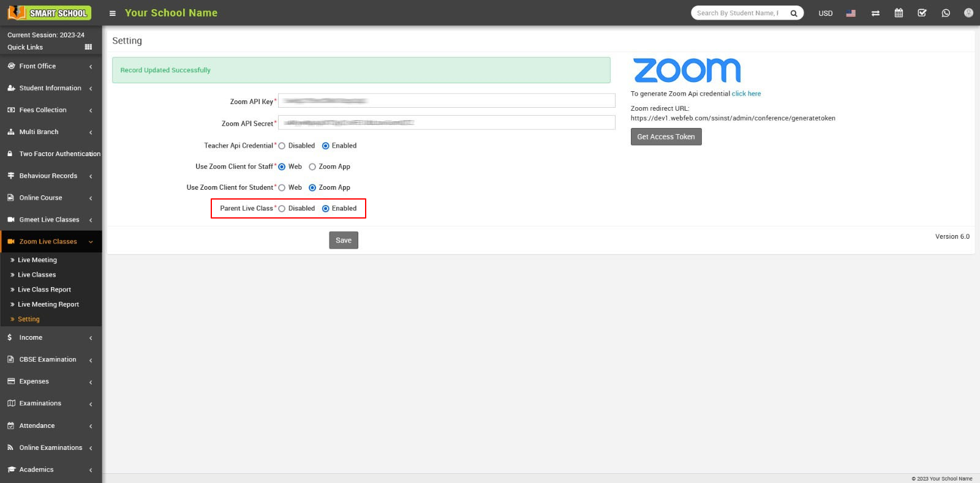Image resolution: width=980 pixels, height=483 pixels.
Task: Click the user profile avatar icon
Action: coord(968,13)
